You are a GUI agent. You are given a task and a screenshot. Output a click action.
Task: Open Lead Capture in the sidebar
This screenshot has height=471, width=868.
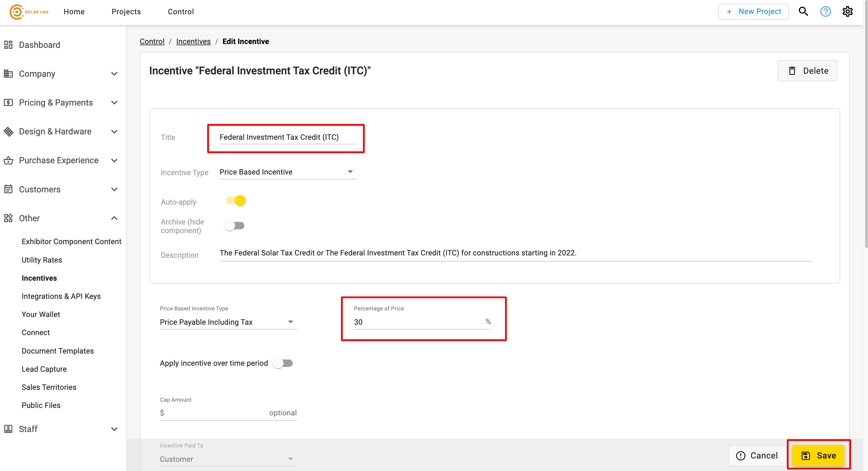(44, 369)
